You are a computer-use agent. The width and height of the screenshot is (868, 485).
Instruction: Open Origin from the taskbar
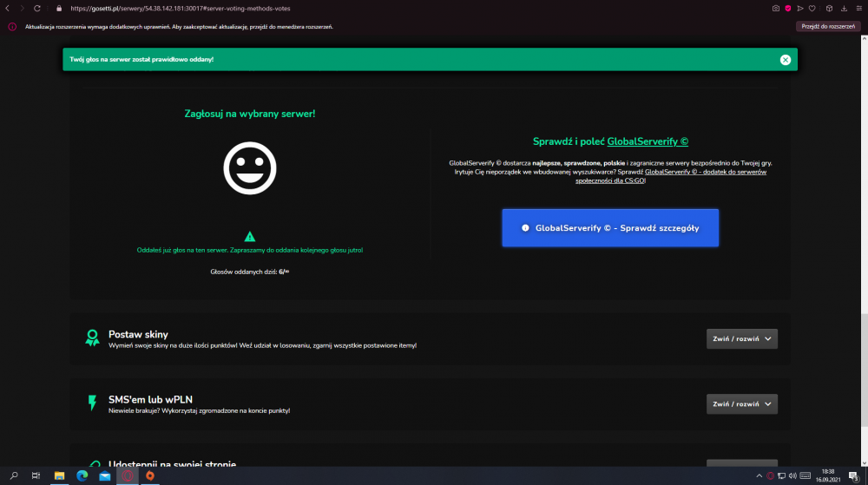150,475
